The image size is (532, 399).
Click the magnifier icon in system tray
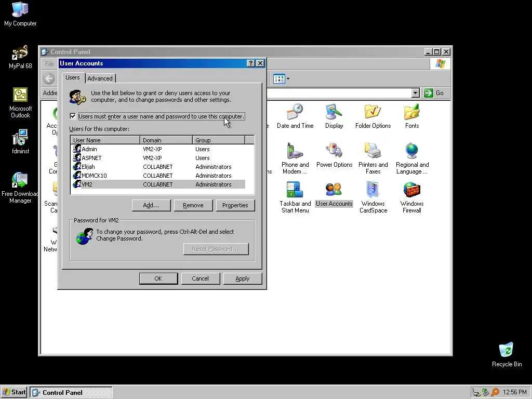pos(495,392)
